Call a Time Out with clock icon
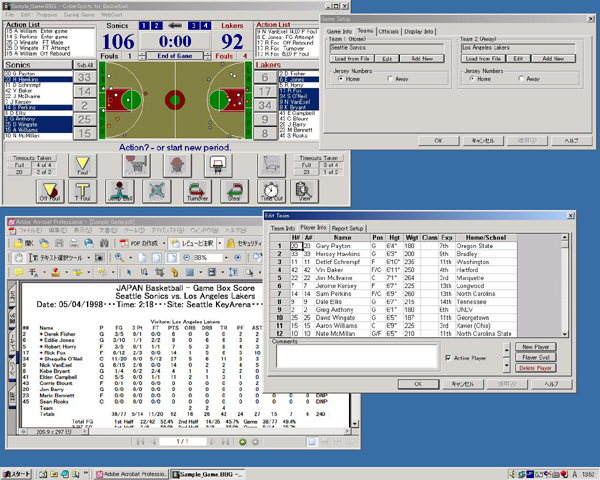Screen dimensions: 600x480 click(271, 189)
